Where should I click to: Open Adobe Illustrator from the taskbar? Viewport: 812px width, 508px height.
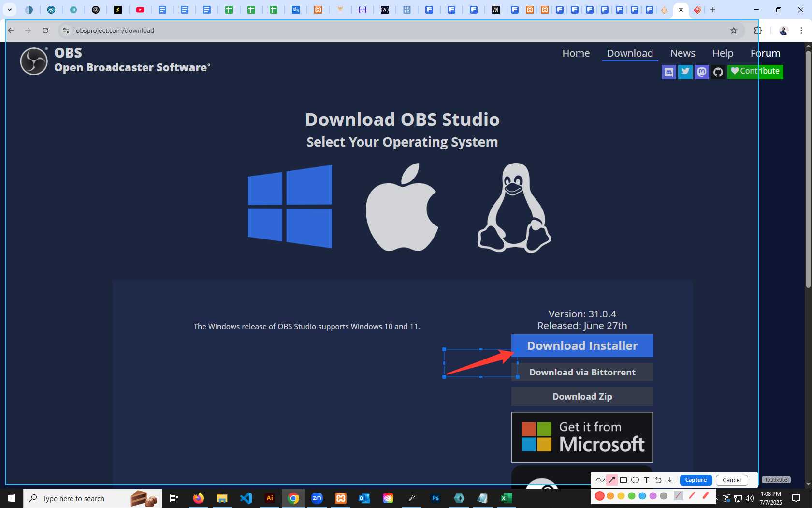coord(270,498)
